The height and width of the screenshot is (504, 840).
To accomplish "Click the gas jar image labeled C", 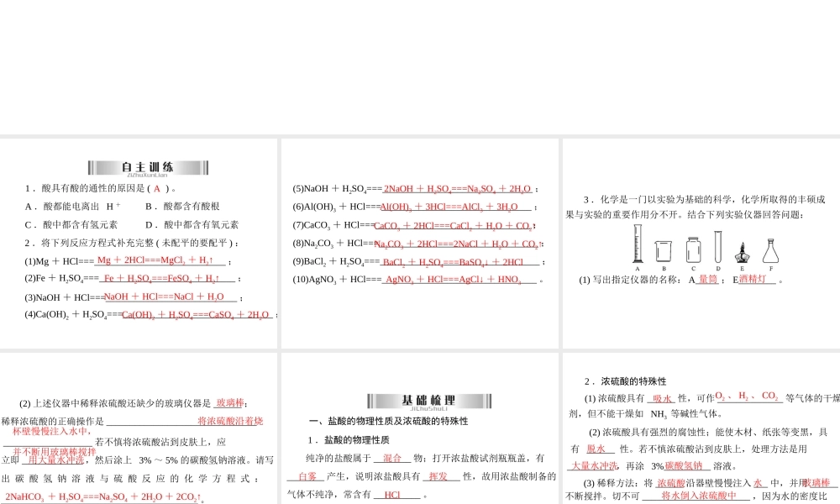I will coord(693,250).
